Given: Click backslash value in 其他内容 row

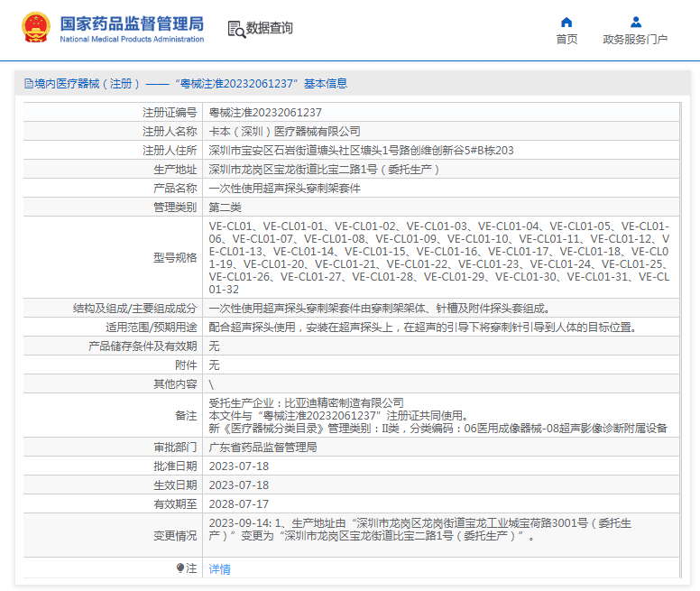Looking at the screenshot, I should (211, 384).
